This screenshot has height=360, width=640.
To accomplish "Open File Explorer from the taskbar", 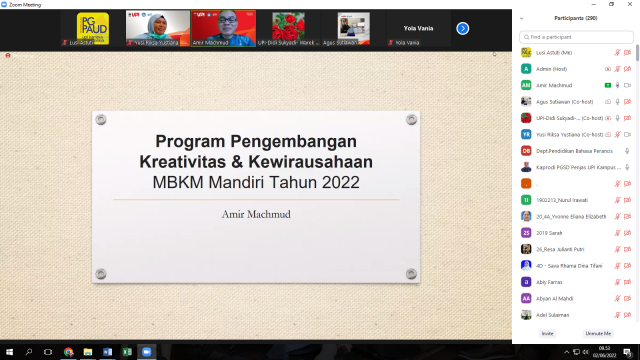I will [x=88, y=352].
